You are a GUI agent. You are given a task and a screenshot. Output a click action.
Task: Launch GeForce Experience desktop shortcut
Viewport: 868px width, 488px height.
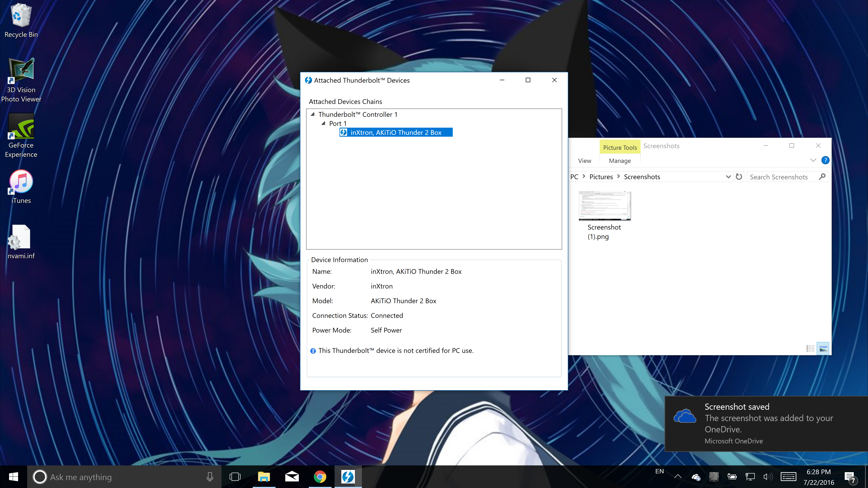point(21,135)
